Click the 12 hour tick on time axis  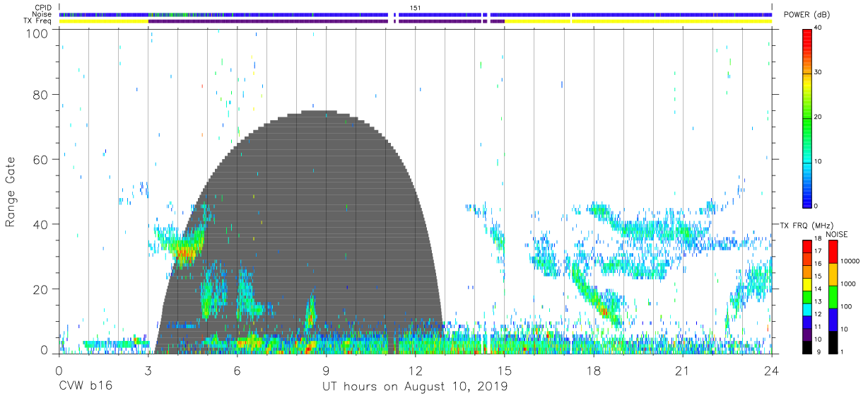415,370
